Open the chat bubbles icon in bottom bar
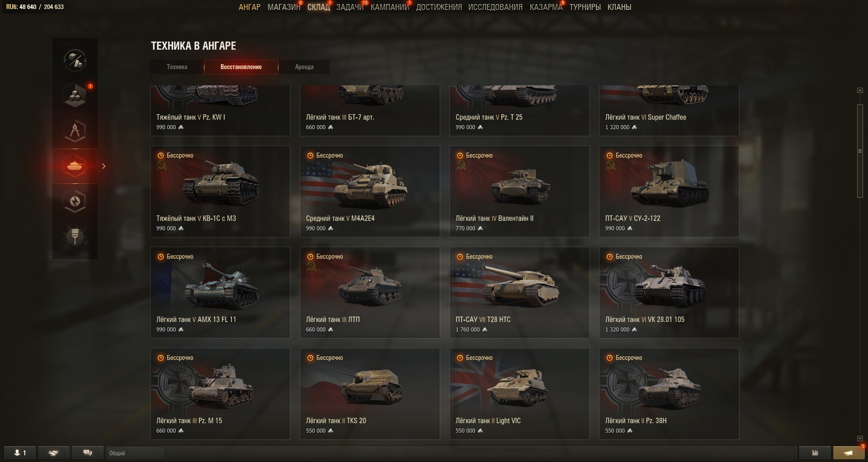This screenshot has height=462, width=868. coord(88,453)
